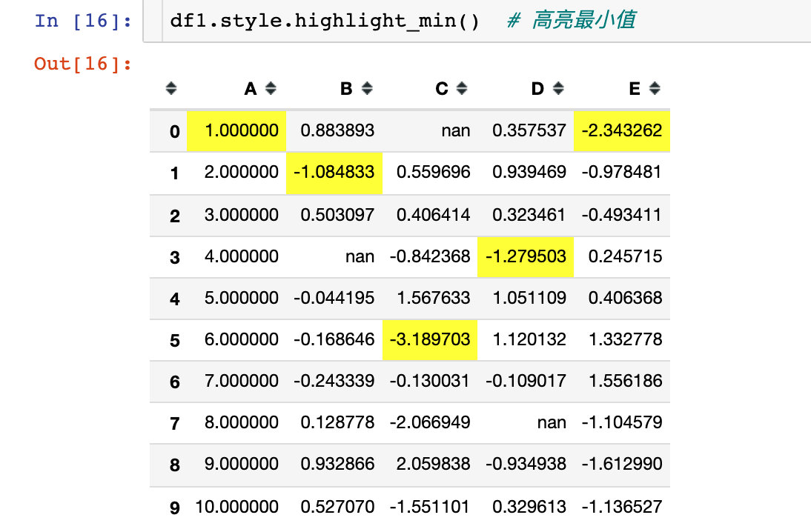This screenshot has height=532, width=811.
Task: Sort by column E arrow icon
Action: pyautogui.click(x=655, y=88)
